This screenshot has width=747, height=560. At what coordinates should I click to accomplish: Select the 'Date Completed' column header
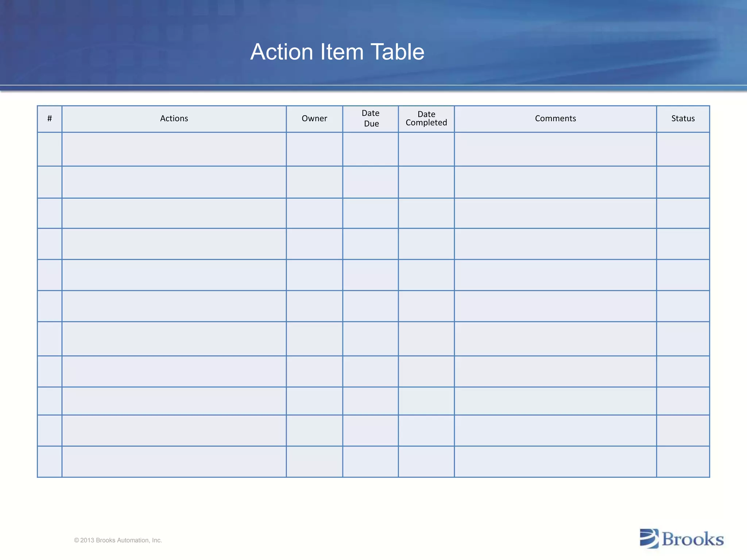[x=426, y=119]
